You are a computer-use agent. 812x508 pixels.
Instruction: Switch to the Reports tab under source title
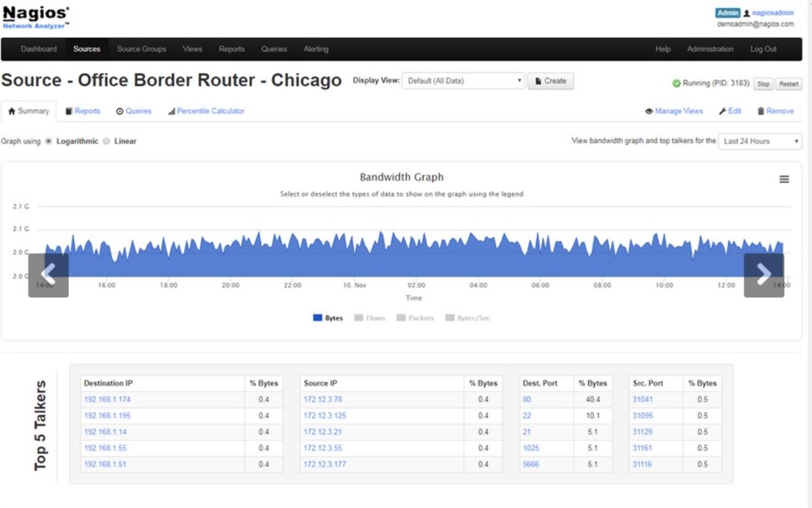83,111
